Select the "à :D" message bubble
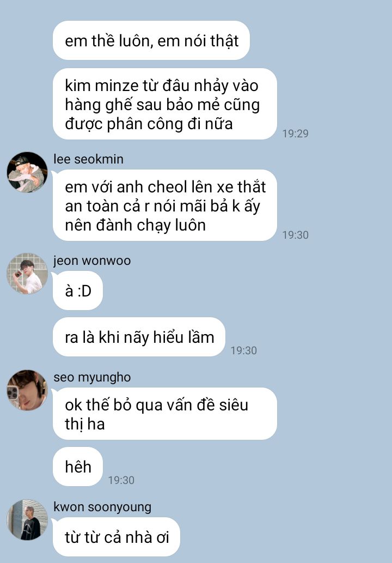This screenshot has height=563, width=392. 78,290
